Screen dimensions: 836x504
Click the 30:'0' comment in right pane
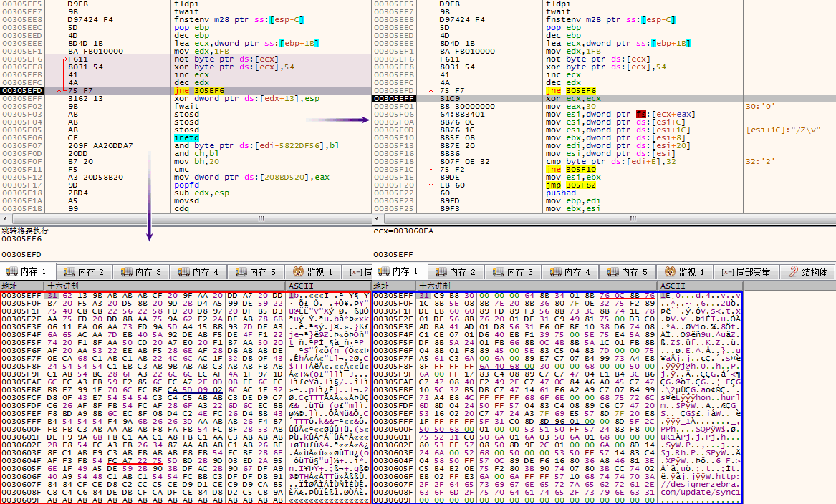point(760,107)
